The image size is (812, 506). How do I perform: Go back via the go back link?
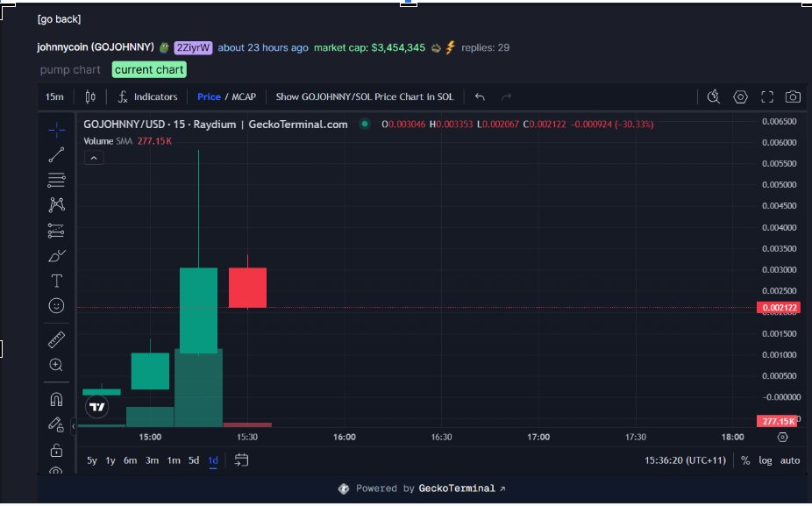59,19
